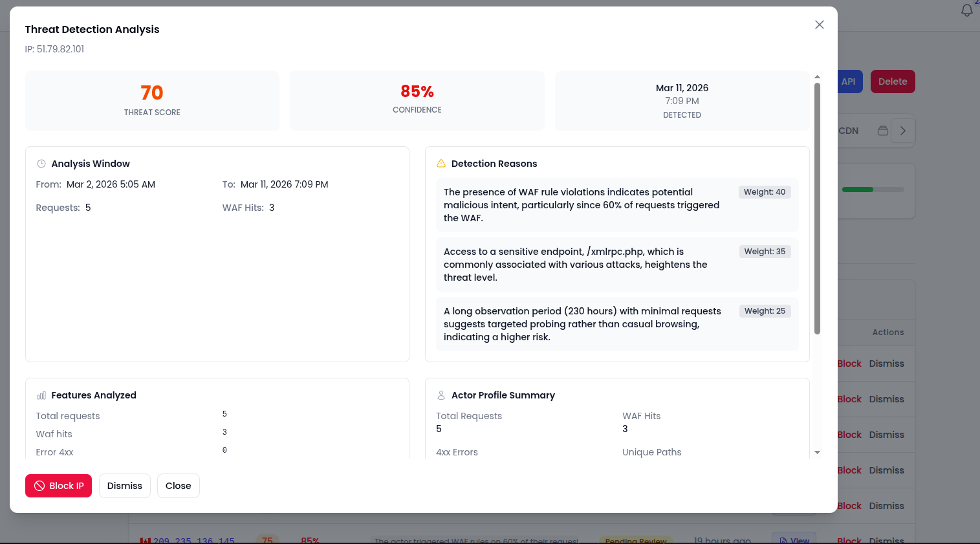980x544 pixels.
Task: Click the warning triangle icon beside Detection Reasons
Action: click(441, 164)
